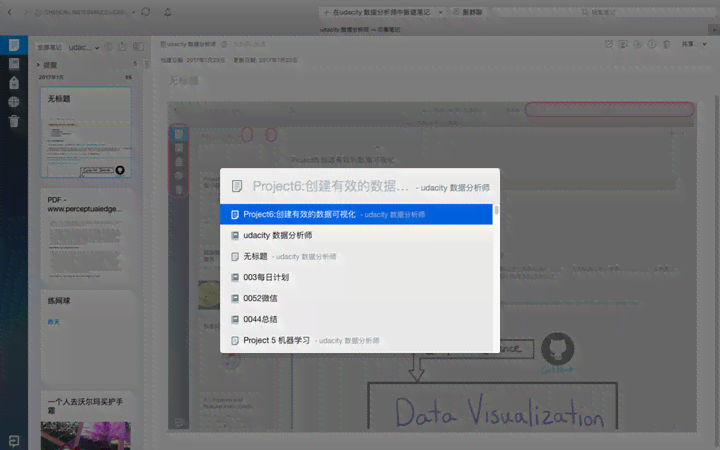Click the annotate icon in the note toolbar

coord(638,44)
